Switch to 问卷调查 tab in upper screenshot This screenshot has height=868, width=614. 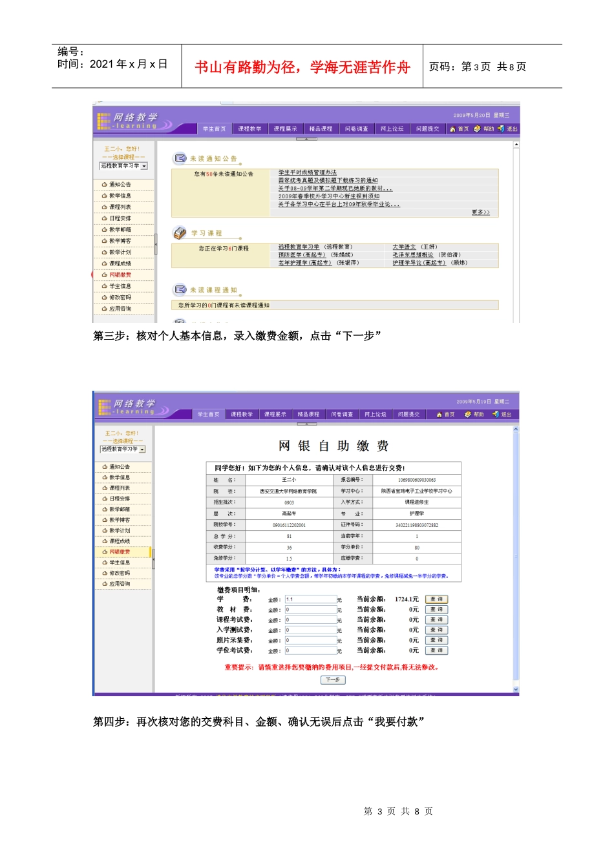[x=356, y=129]
